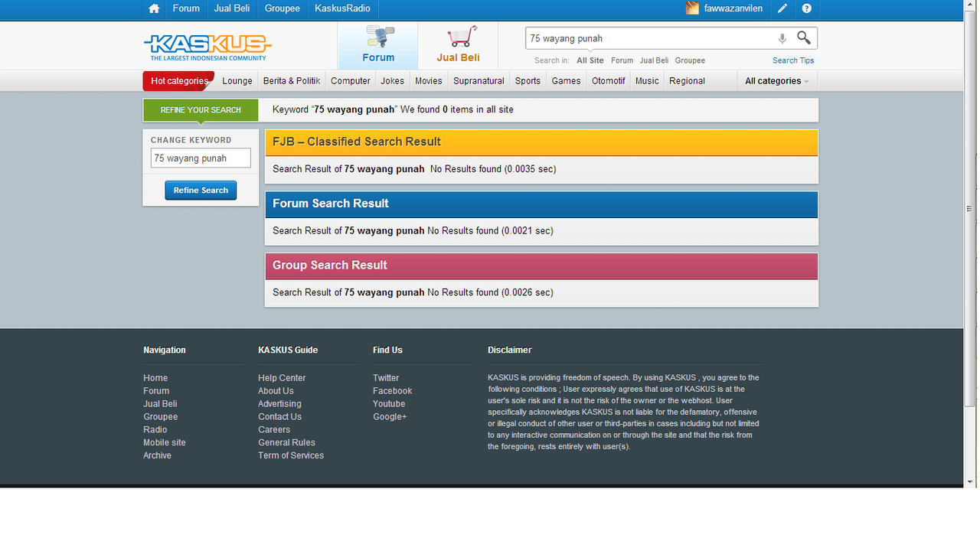Open KaskusRadio in the top bar
980x551 pixels.
click(x=342, y=8)
